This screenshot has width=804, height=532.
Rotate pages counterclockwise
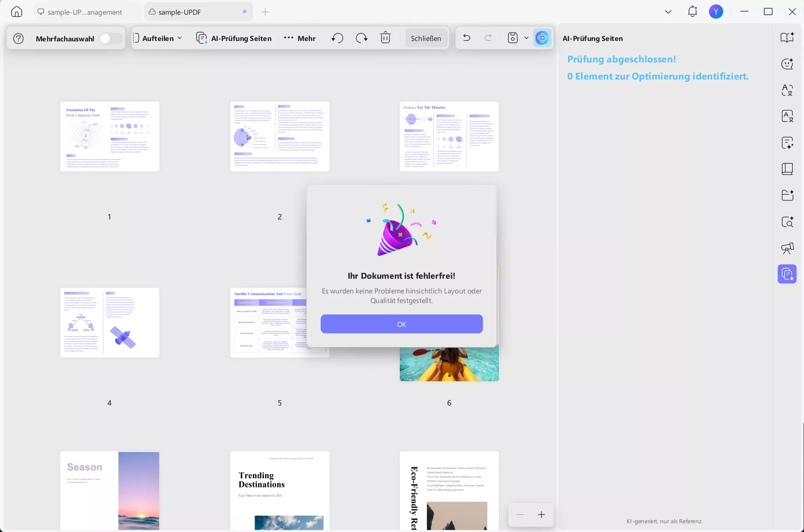coord(337,38)
